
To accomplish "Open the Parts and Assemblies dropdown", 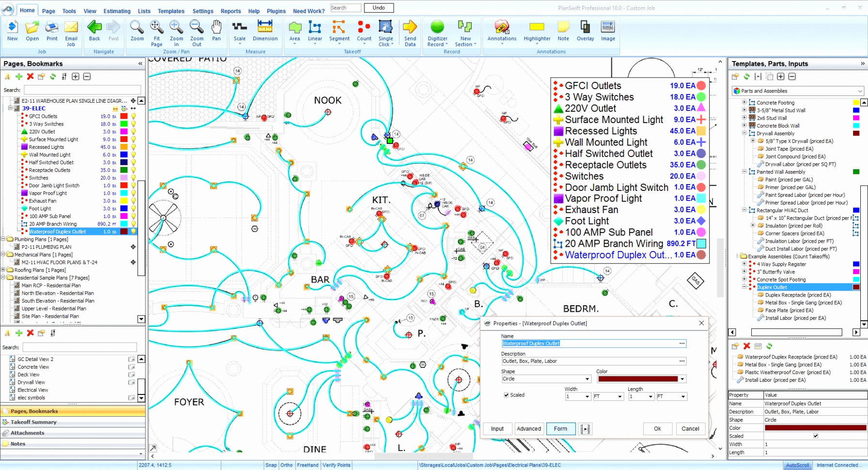I will tap(797, 91).
